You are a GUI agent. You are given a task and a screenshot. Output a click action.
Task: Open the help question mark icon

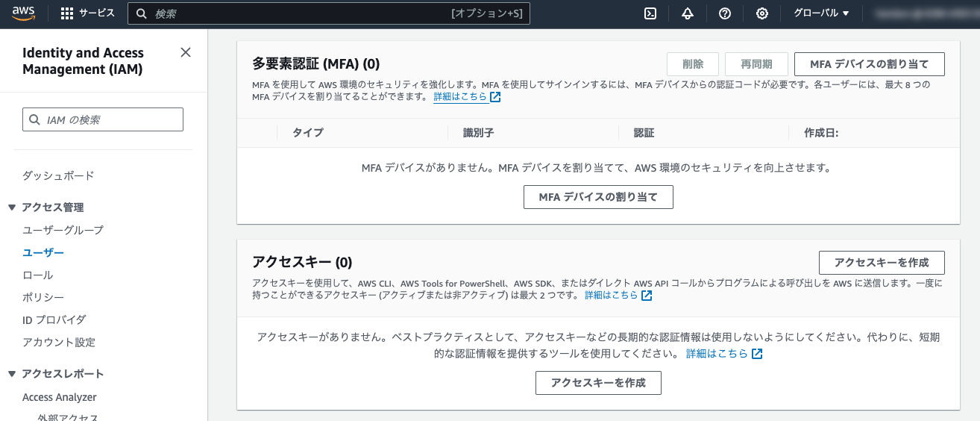(x=725, y=13)
